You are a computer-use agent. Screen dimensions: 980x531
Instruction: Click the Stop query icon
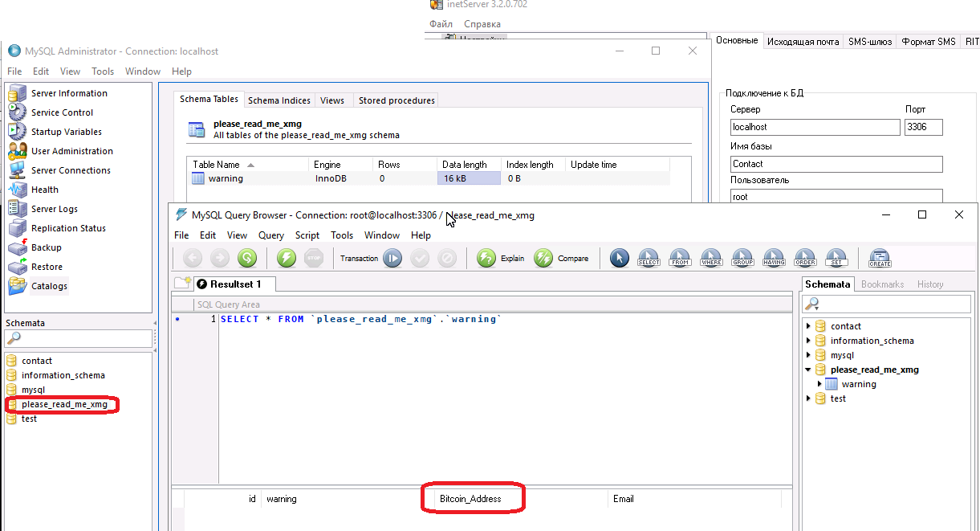[314, 258]
